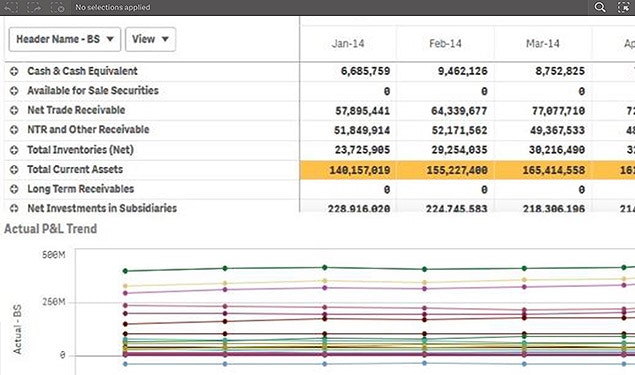Screen dimensions: 635x375
Task: Open the Header Name - BS dropdown
Action: click(65, 39)
